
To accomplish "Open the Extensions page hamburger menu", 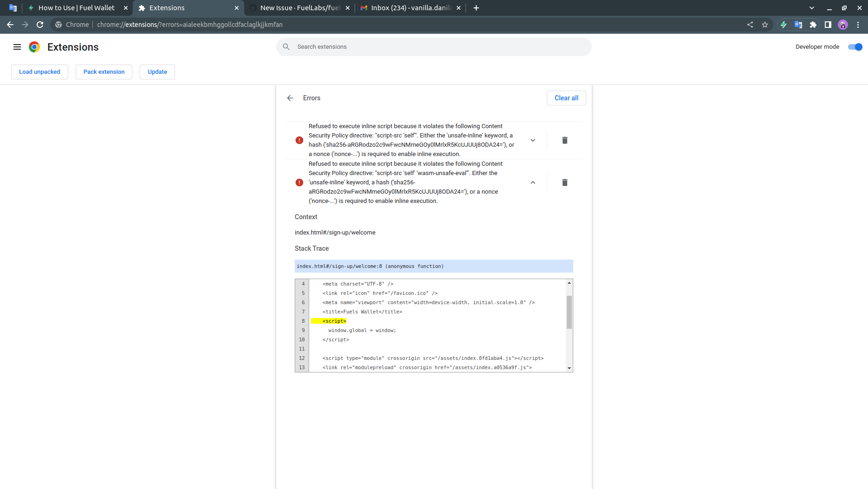I will tap(17, 46).
